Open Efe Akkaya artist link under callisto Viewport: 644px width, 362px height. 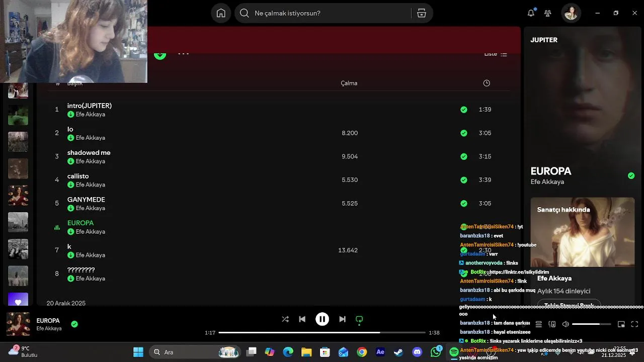[x=91, y=185]
